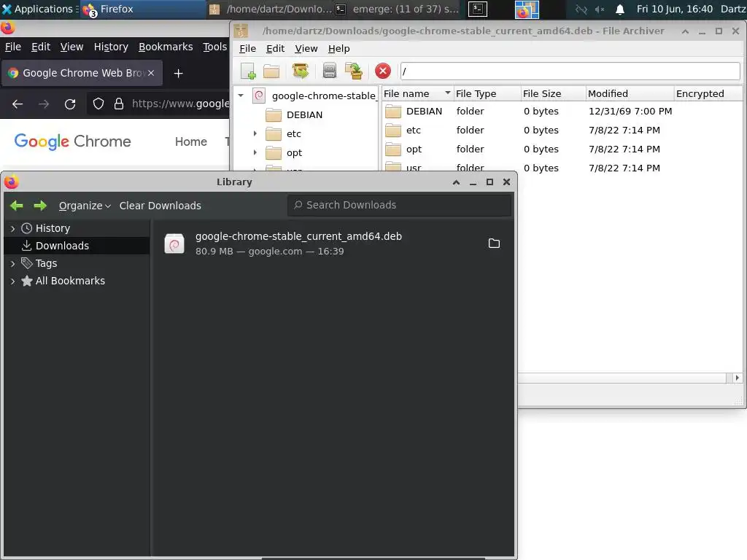The height and width of the screenshot is (560, 747).
Task: Open Firefox History menu
Action: (x=111, y=47)
